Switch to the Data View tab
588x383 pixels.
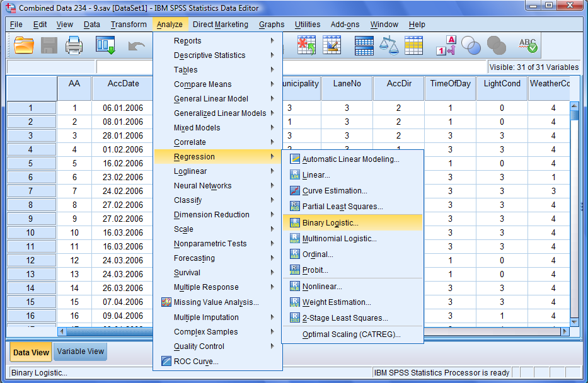tap(31, 352)
